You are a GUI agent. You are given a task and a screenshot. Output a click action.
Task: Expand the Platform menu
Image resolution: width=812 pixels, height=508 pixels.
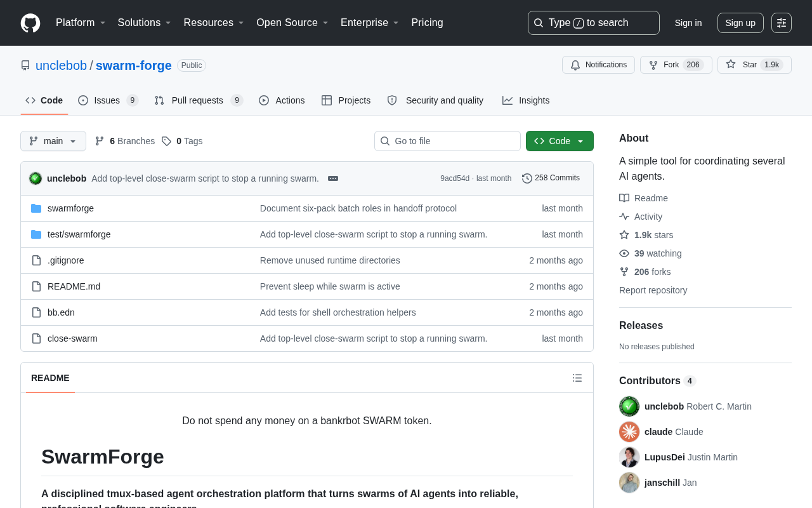coord(81,23)
